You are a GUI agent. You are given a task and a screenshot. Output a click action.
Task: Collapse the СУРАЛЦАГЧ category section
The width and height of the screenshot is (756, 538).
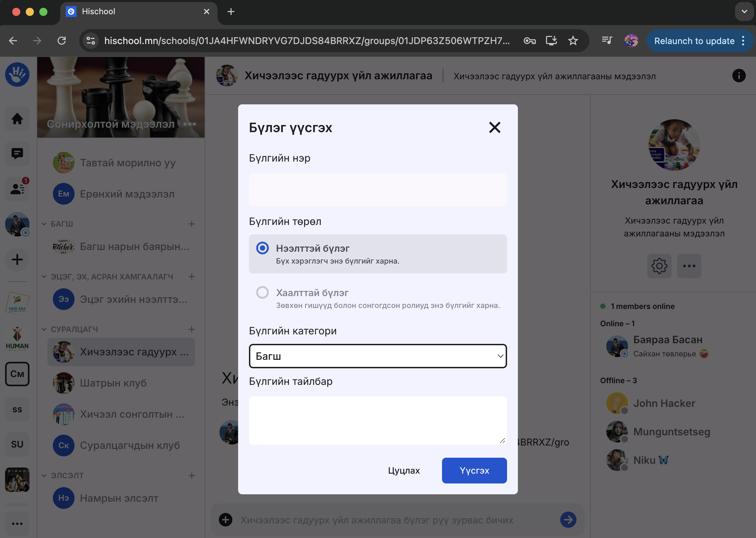(44, 329)
